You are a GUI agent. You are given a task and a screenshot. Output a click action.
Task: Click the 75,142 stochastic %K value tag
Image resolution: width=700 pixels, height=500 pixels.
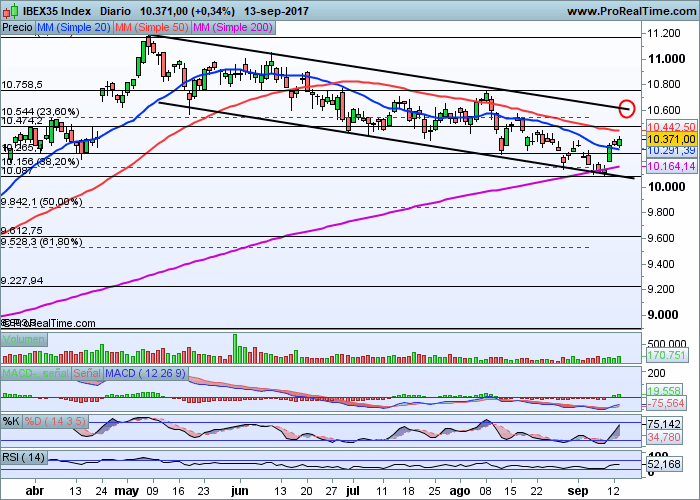664,424
